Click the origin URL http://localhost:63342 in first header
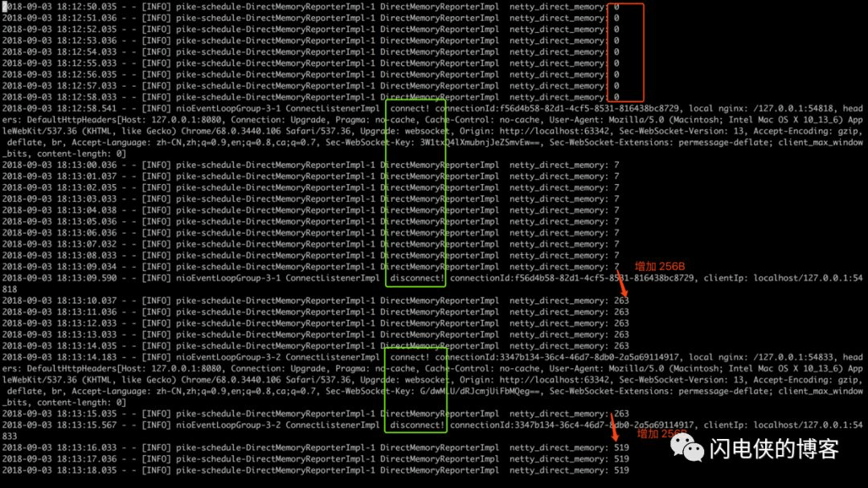The image size is (868, 488). pyautogui.click(x=554, y=131)
